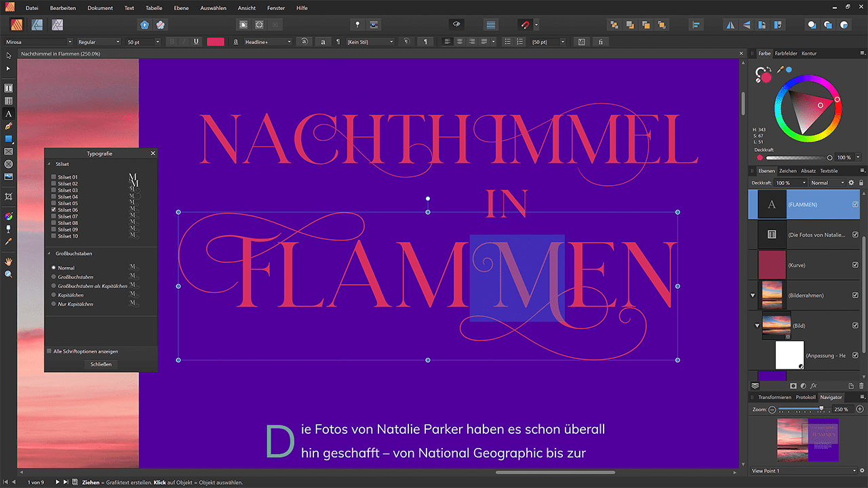Click the red text color swatch
868x488 pixels.
(x=215, y=41)
